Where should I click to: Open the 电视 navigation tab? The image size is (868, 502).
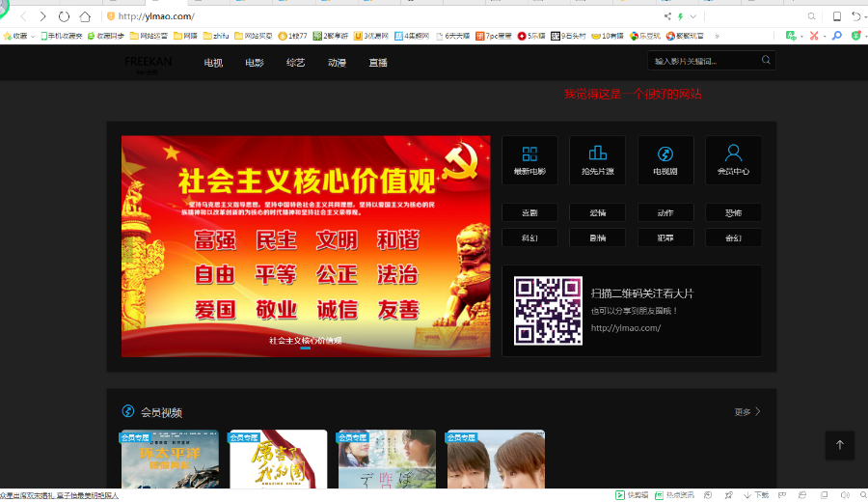213,63
